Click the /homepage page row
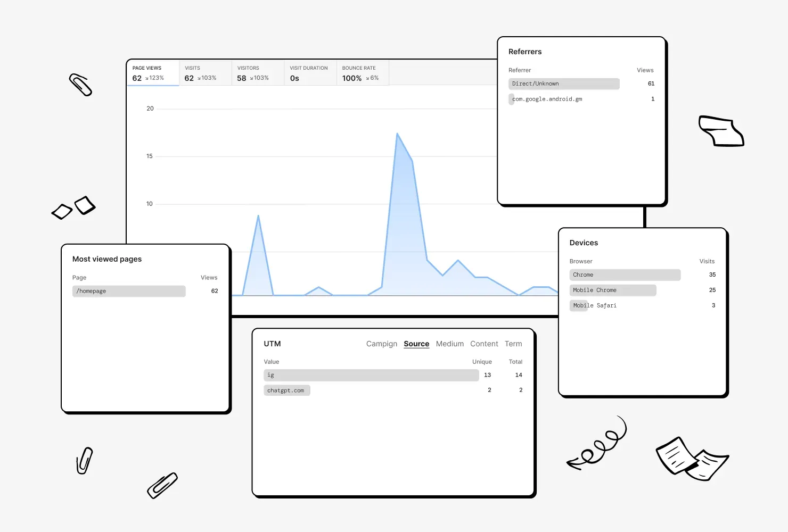788x532 pixels. point(145,291)
